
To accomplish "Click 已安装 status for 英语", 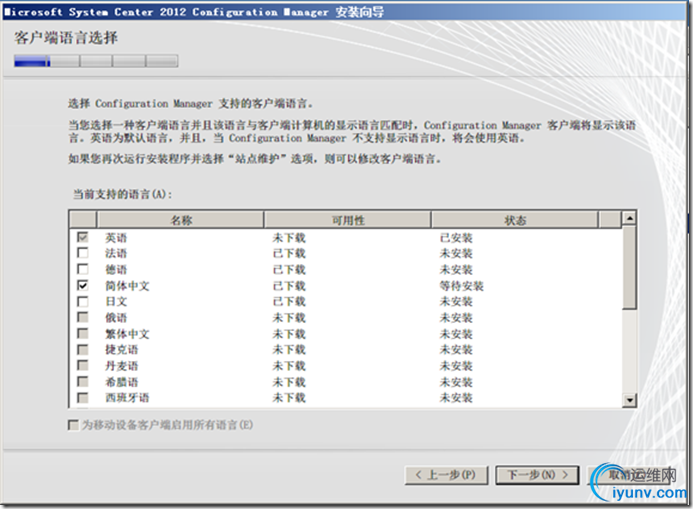I will [x=456, y=238].
